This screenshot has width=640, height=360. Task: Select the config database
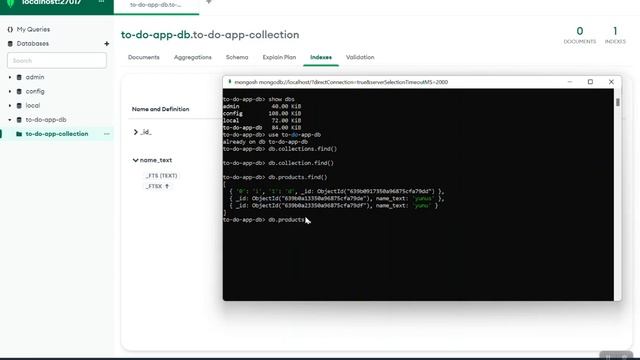point(35,91)
